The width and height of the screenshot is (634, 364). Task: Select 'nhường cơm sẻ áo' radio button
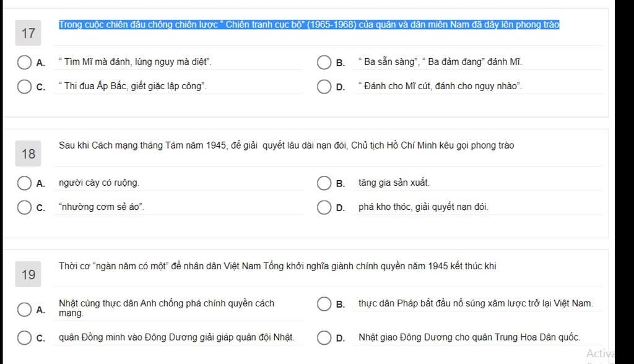pos(24,207)
